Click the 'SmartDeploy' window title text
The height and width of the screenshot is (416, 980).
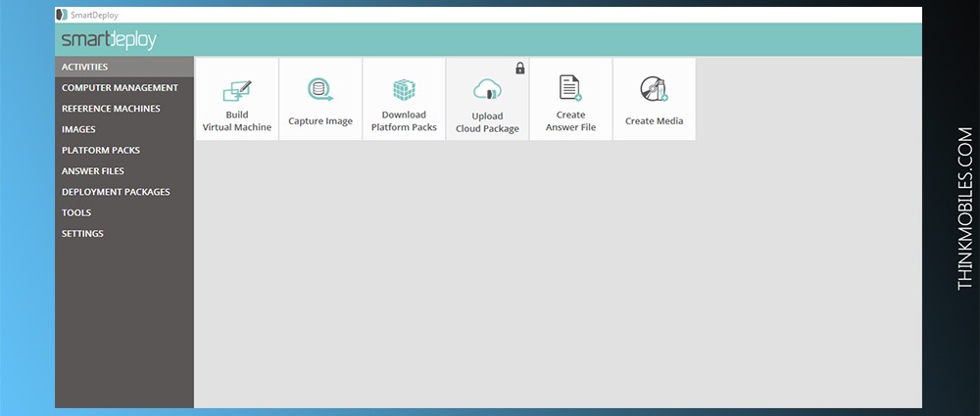click(94, 15)
